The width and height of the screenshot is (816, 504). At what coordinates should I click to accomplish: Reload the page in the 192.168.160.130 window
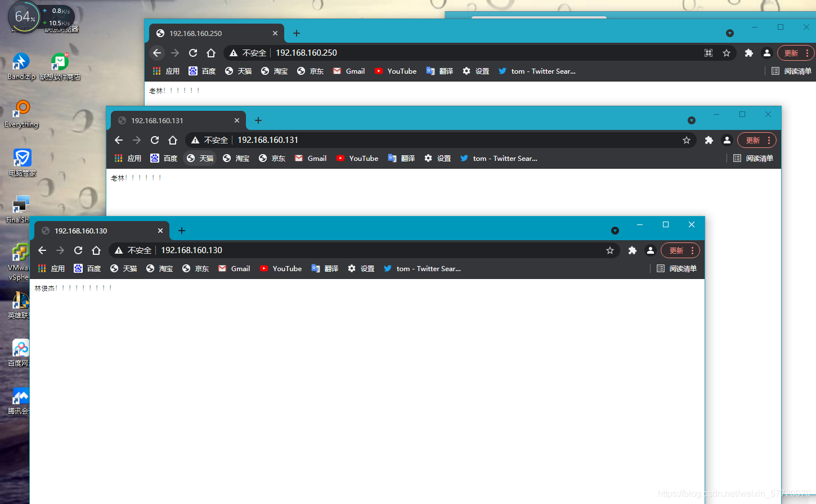point(78,250)
